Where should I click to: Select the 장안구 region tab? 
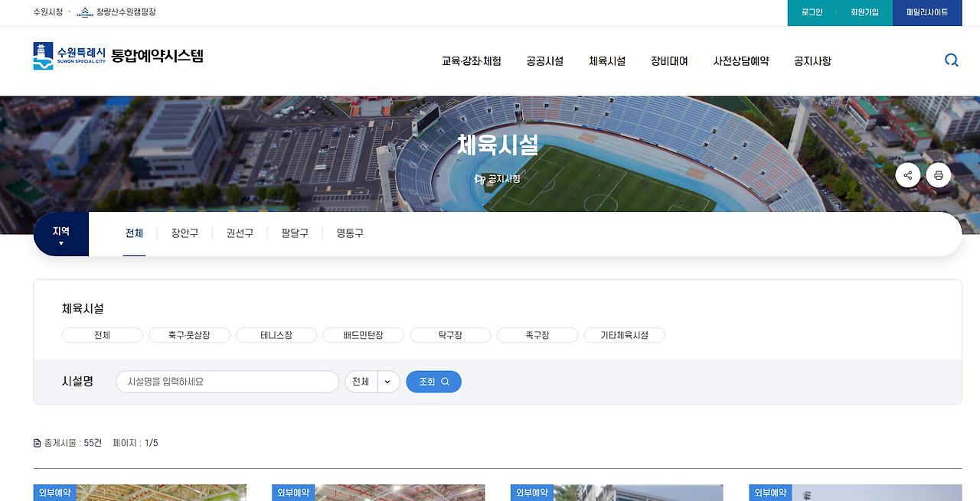[185, 233]
